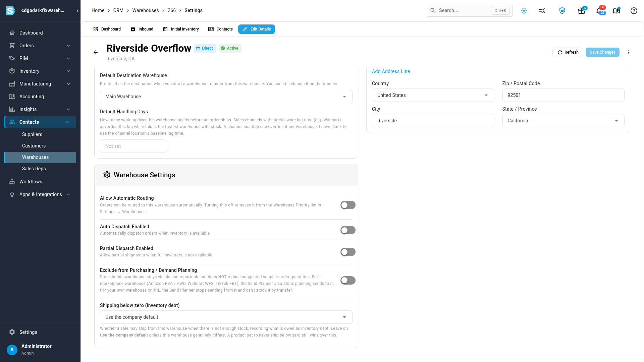This screenshot has height=362, width=644.
Task: Expand Apps & Integrations in sidebar
Action: (x=40, y=194)
